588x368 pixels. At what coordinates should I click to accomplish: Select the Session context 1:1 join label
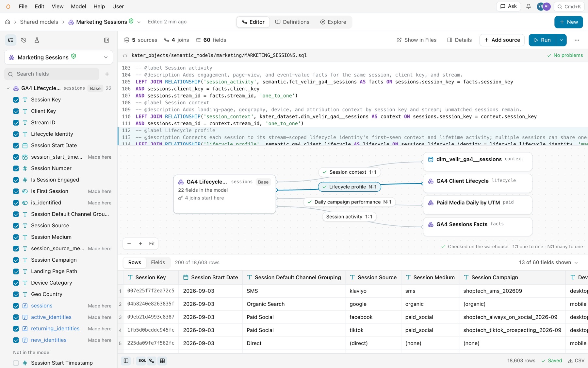coord(350,172)
